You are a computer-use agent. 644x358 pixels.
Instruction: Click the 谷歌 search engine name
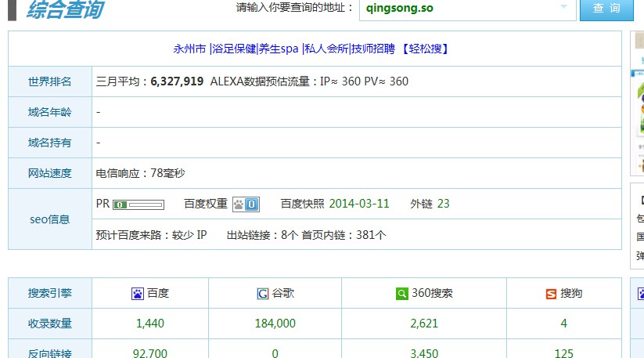(283, 294)
